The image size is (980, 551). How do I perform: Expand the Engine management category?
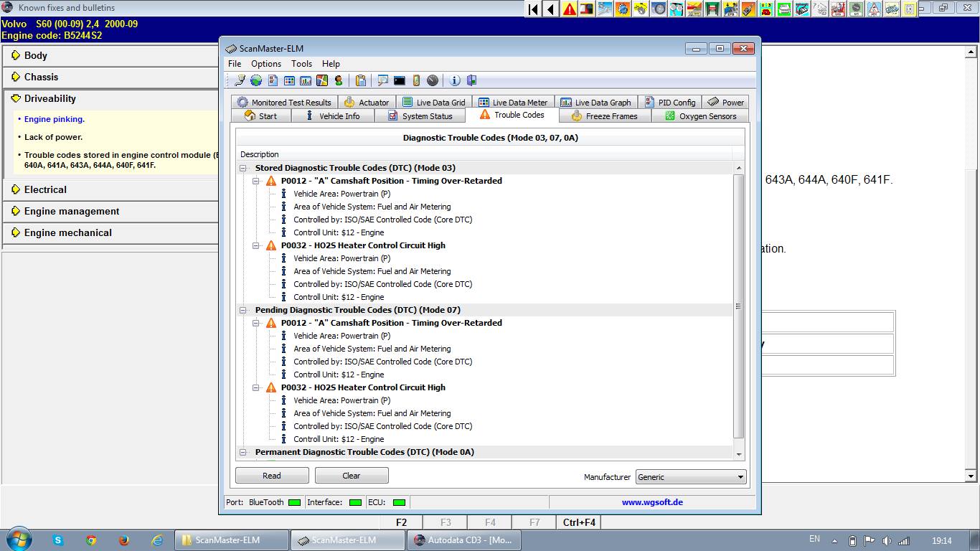click(x=72, y=211)
